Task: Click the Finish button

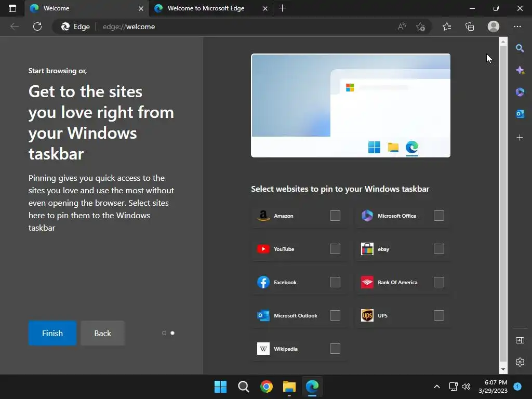Action: [x=52, y=333]
